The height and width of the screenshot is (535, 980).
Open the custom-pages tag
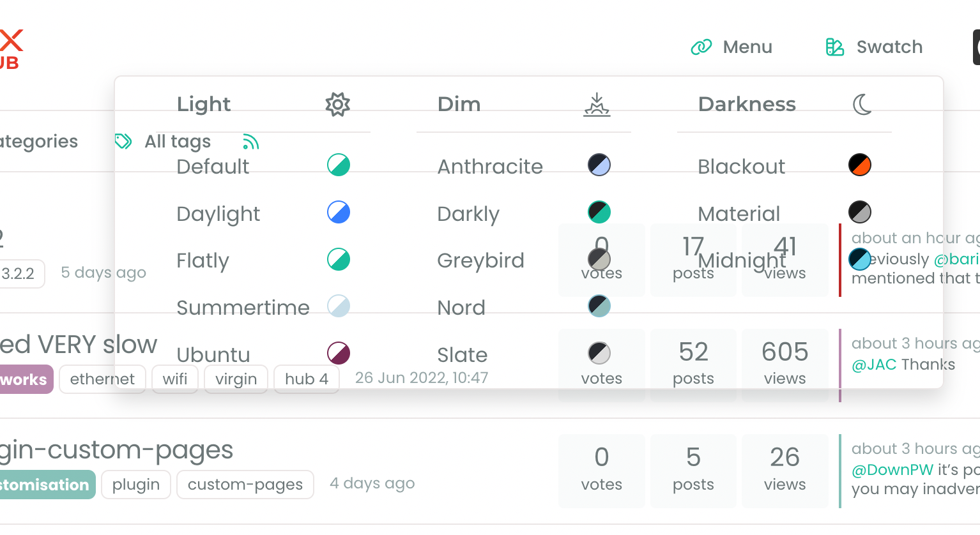click(x=245, y=485)
